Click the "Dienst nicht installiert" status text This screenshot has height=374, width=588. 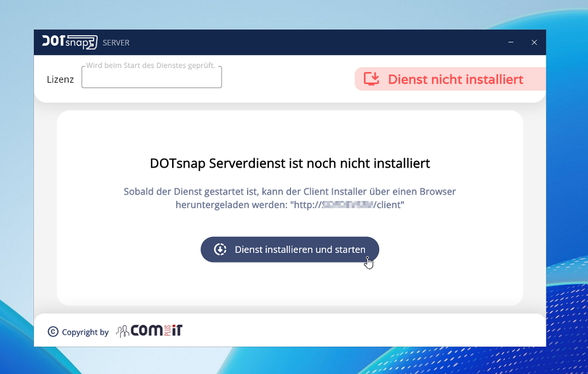pyautogui.click(x=455, y=79)
